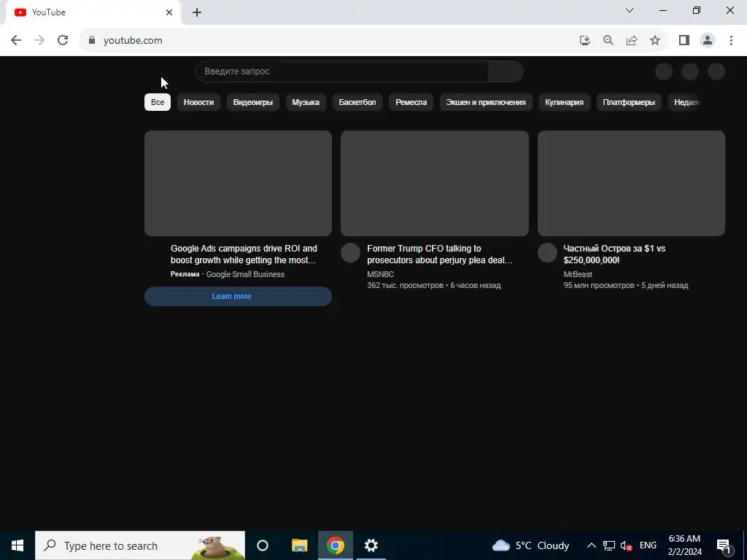The width and height of the screenshot is (747, 560).
Task: Click the YouTube search submit button
Action: pyautogui.click(x=506, y=71)
